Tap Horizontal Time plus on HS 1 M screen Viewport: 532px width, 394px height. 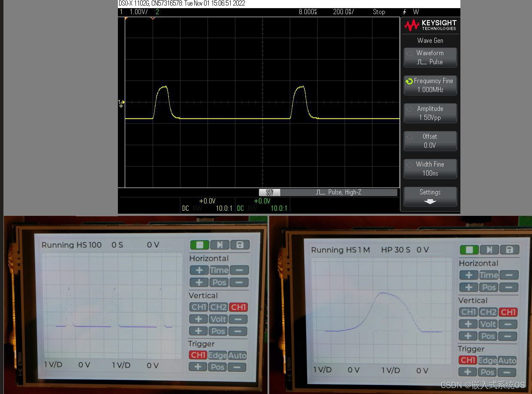469,275
